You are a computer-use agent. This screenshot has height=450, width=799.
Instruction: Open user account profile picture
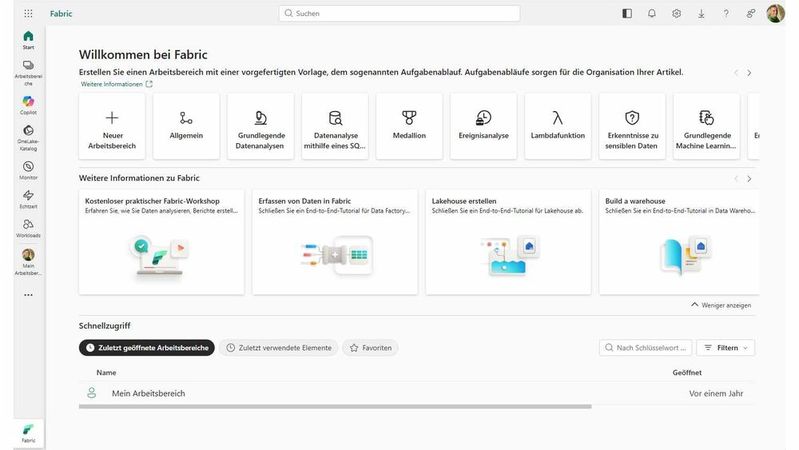(776, 14)
